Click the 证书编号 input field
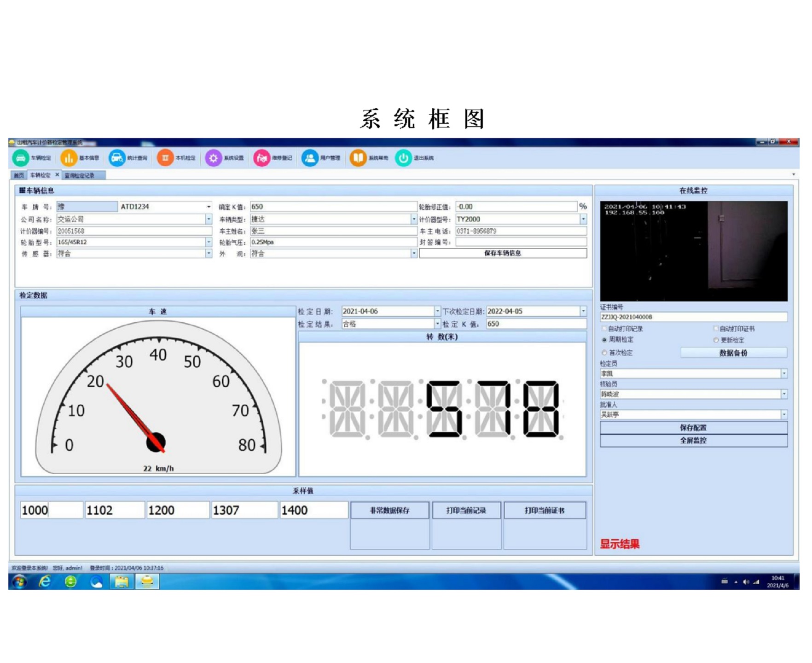This screenshot has height=663, width=812. point(693,317)
